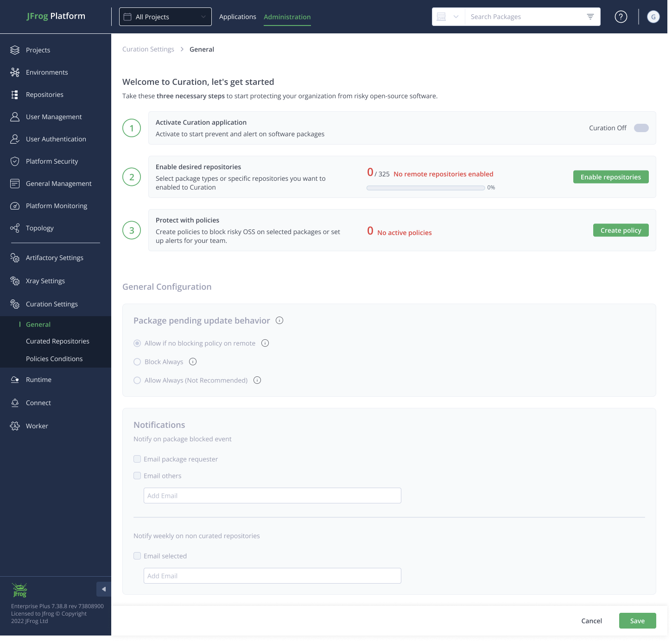Click the Add Email field under Email others
The image size is (672, 642).
[x=273, y=496]
